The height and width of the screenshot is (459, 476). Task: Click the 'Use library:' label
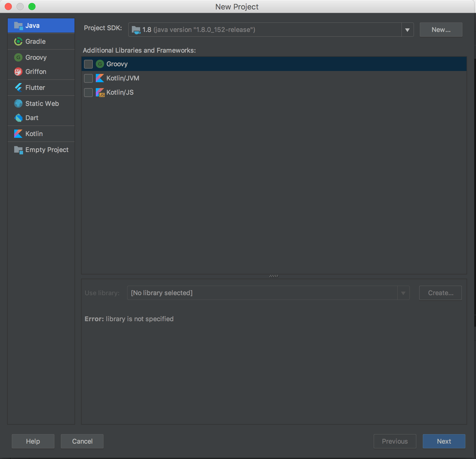[102, 293]
